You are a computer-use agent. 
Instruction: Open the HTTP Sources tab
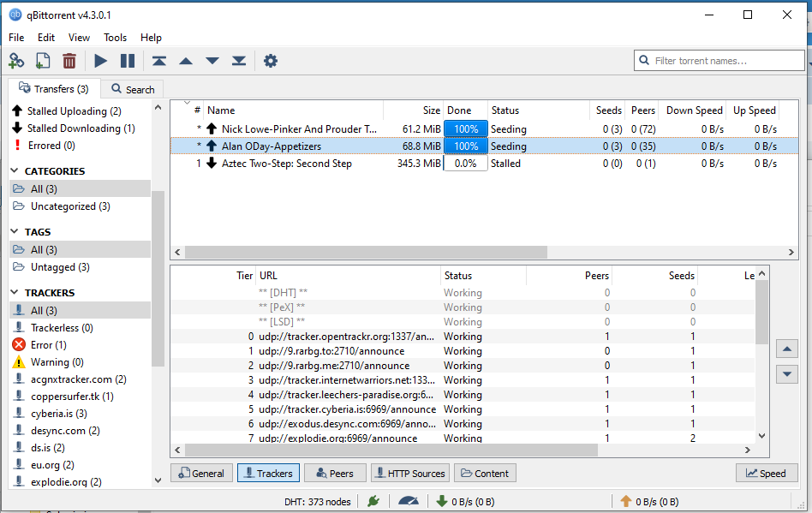click(410, 473)
